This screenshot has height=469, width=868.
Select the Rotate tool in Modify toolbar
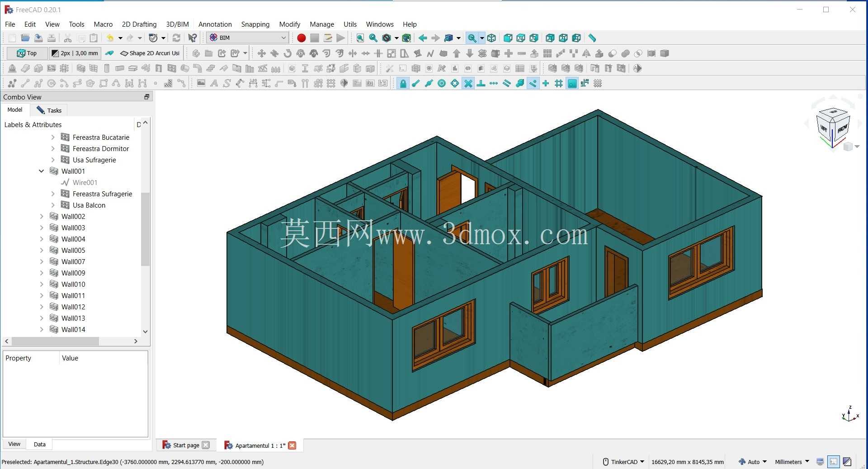click(x=288, y=53)
